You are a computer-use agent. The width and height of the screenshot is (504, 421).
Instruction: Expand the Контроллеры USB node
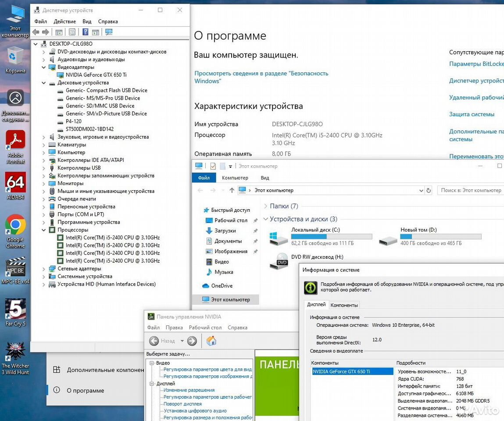44,168
